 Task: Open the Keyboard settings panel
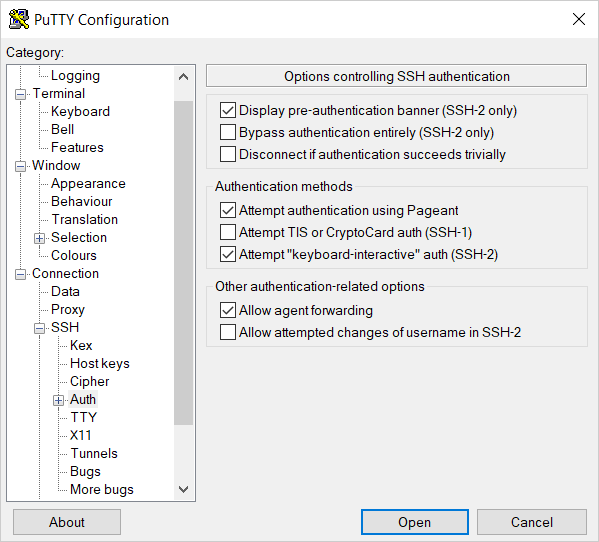coord(80,112)
